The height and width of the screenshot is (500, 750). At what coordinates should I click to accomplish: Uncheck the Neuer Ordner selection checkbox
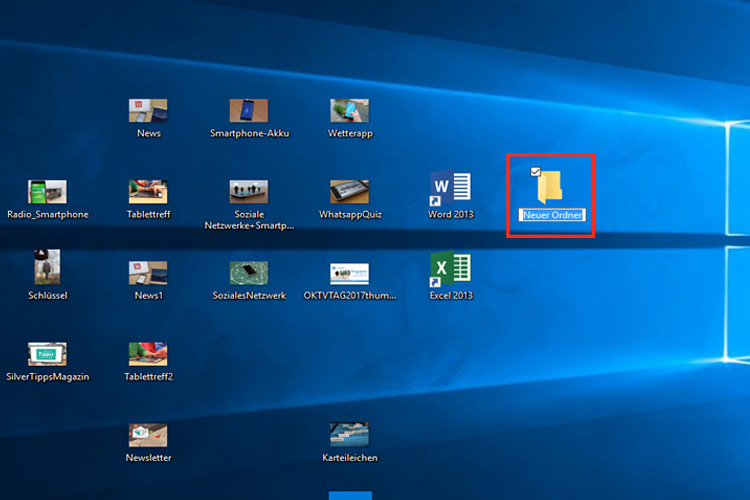pyautogui.click(x=536, y=172)
